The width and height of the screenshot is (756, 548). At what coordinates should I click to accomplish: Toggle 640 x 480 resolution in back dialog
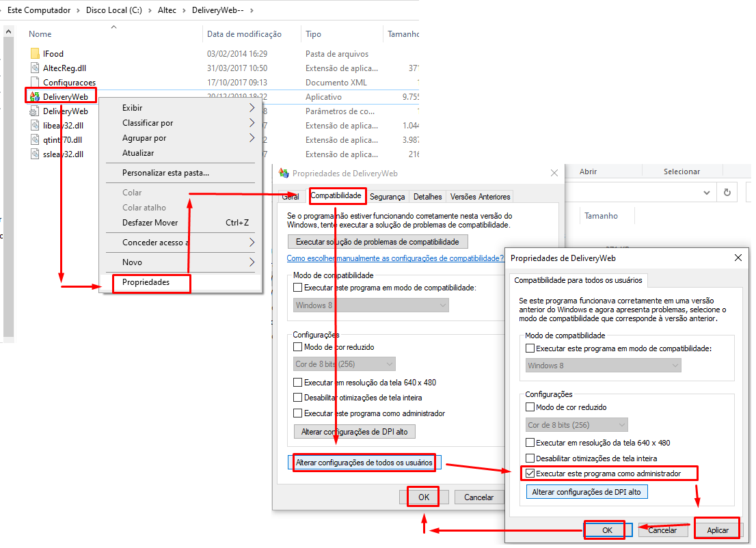pos(298,383)
